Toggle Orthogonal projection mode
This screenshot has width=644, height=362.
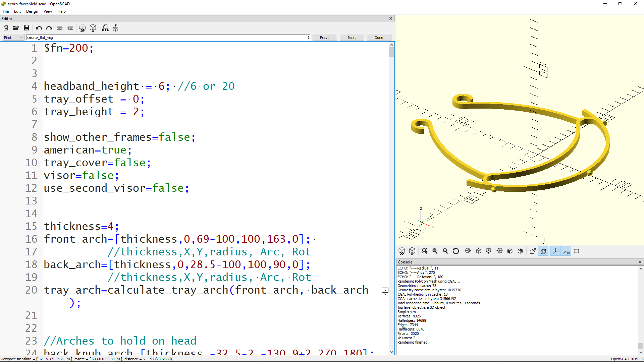[543, 251]
